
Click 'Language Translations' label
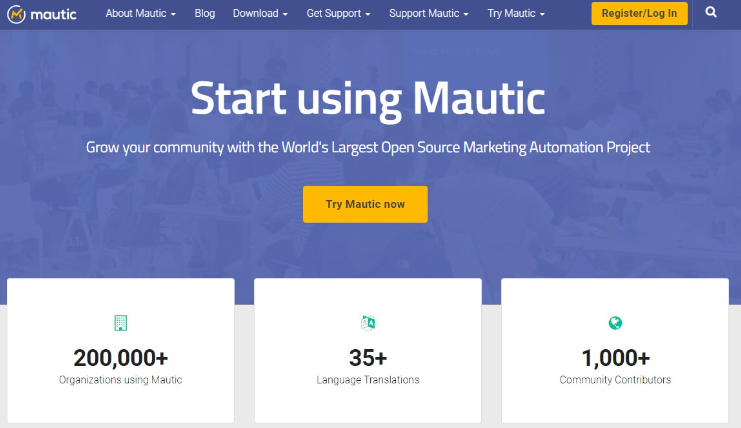pyautogui.click(x=368, y=380)
